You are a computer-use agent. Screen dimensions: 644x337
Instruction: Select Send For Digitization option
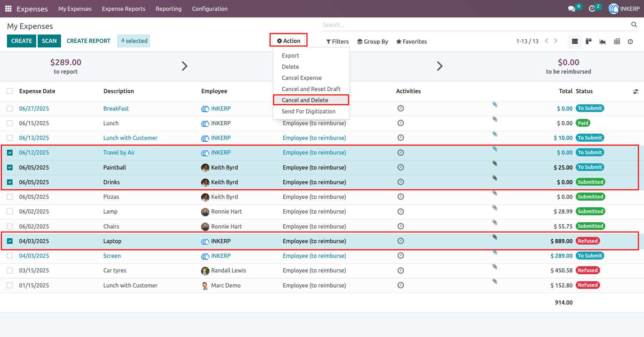pos(311,111)
